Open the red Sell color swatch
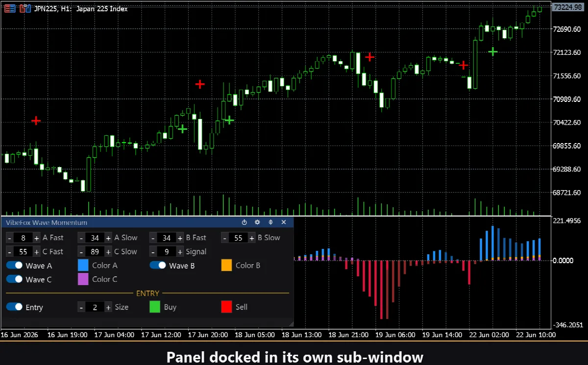The height and width of the screenshot is (365, 588). (226, 307)
